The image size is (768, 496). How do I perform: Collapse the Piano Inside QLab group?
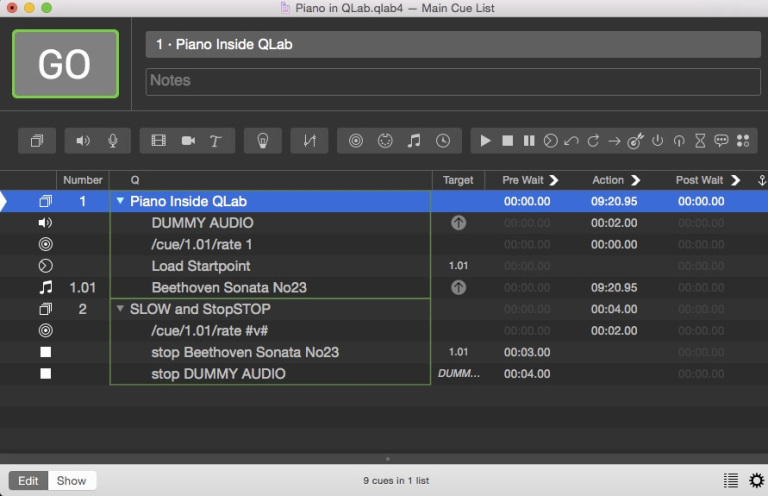click(121, 201)
